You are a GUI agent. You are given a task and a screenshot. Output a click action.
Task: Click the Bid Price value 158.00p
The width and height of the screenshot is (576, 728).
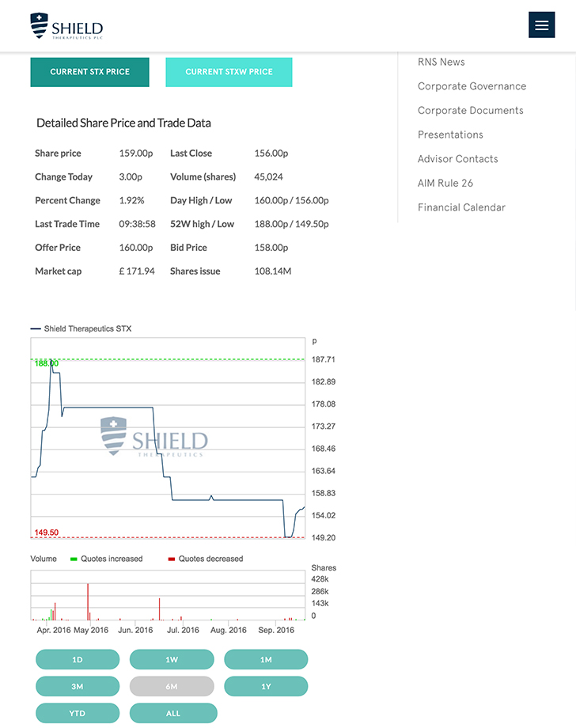(271, 248)
